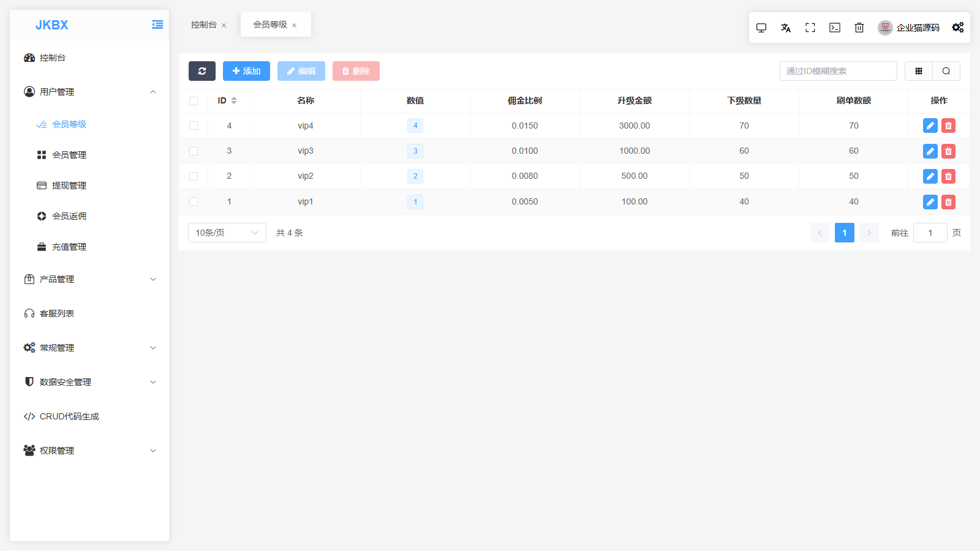Toggle the select-all checkbox in the table header

tap(194, 101)
